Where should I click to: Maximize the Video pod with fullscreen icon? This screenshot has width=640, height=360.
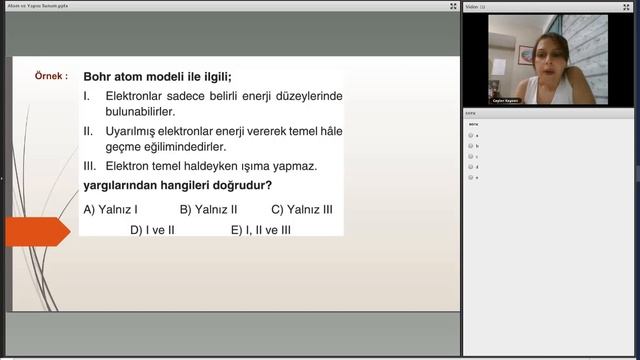click(626, 7)
